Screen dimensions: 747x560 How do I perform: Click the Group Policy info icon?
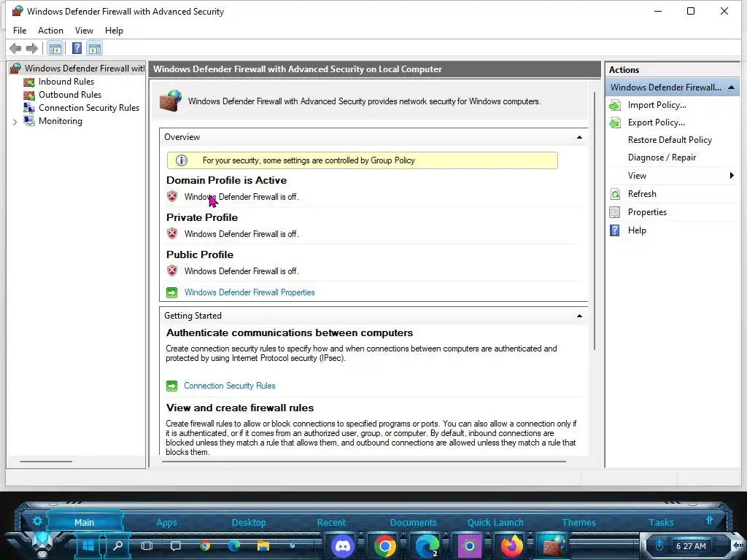[x=182, y=160]
